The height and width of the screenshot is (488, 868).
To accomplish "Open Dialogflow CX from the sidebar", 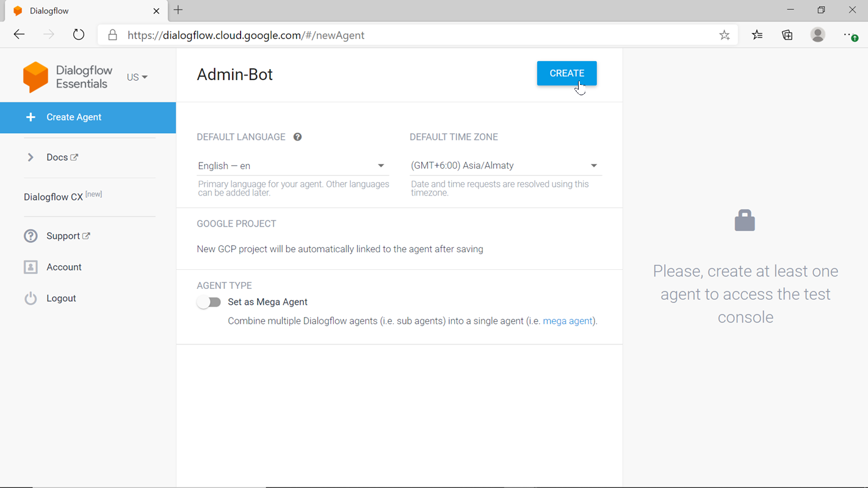I will point(54,197).
